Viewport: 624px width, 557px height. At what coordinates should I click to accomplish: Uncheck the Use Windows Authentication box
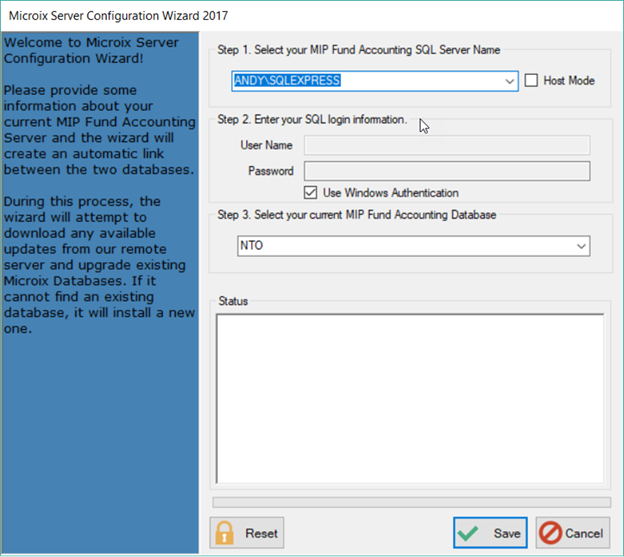click(x=310, y=192)
